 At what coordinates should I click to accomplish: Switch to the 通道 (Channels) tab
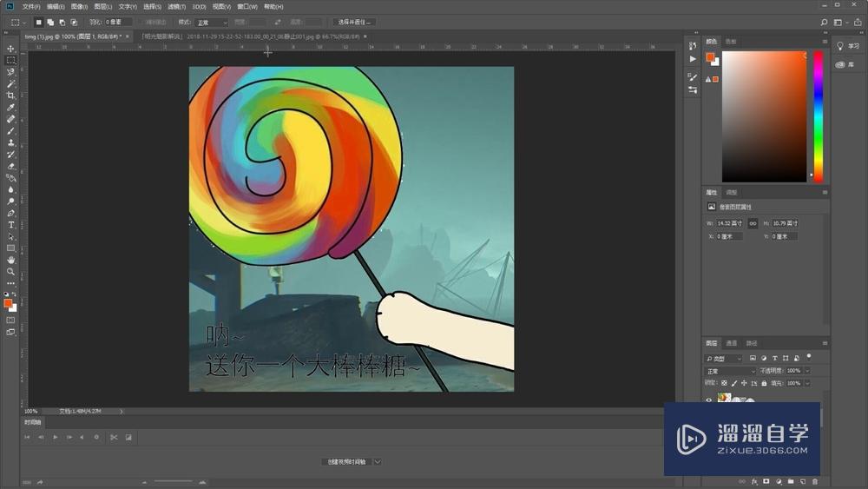[x=732, y=343]
